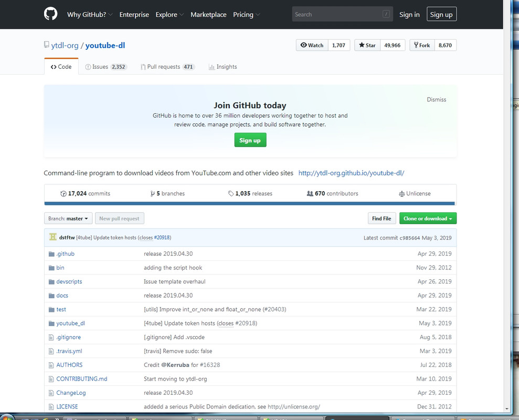Click the devscripts folder icon
The image size is (519, 420).
pyautogui.click(x=51, y=281)
